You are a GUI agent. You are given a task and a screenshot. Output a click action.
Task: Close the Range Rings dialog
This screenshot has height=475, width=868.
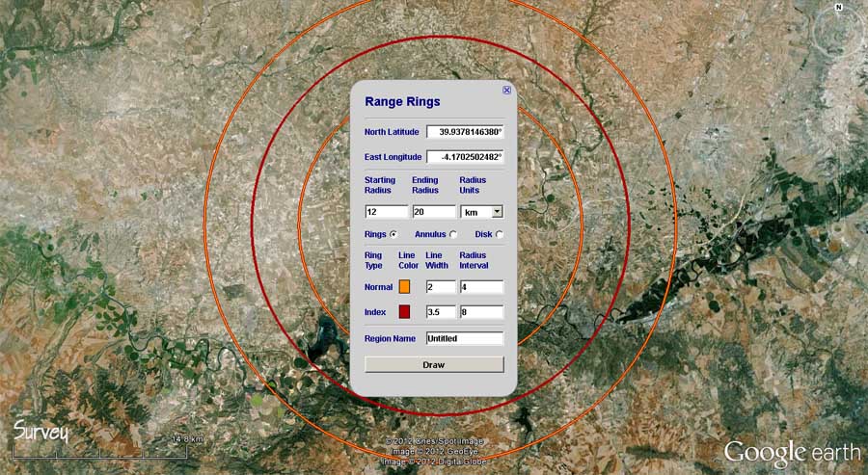(x=507, y=90)
